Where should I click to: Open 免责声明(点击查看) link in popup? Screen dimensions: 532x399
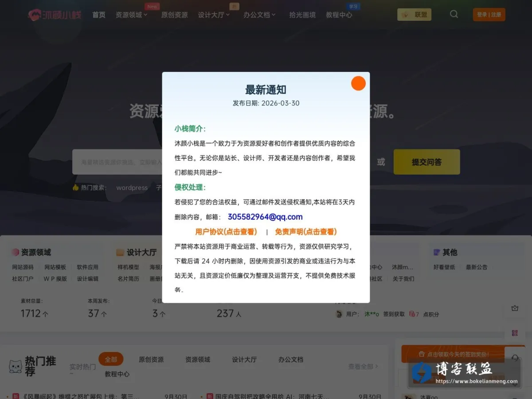tap(306, 231)
